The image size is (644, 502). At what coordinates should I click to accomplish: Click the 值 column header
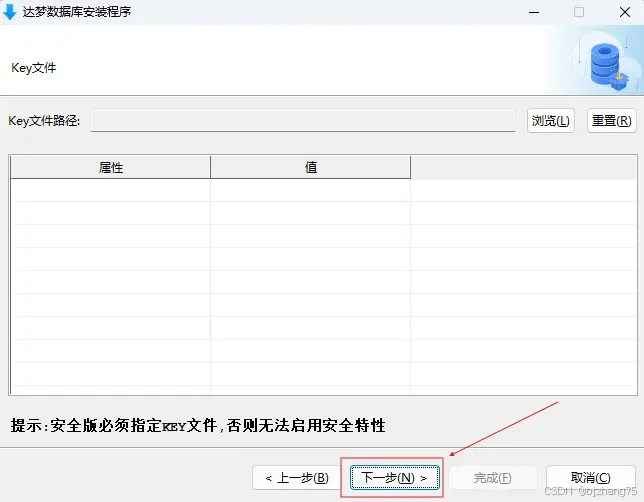tap(310, 167)
